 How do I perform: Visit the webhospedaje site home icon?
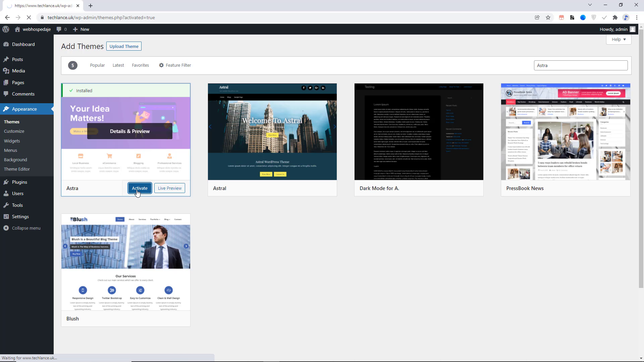coord(17,29)
